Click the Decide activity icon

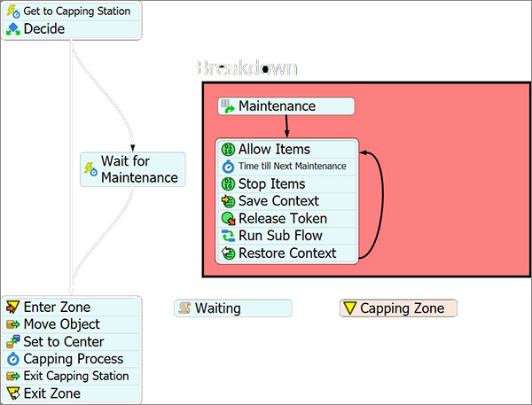pos(13,29)
